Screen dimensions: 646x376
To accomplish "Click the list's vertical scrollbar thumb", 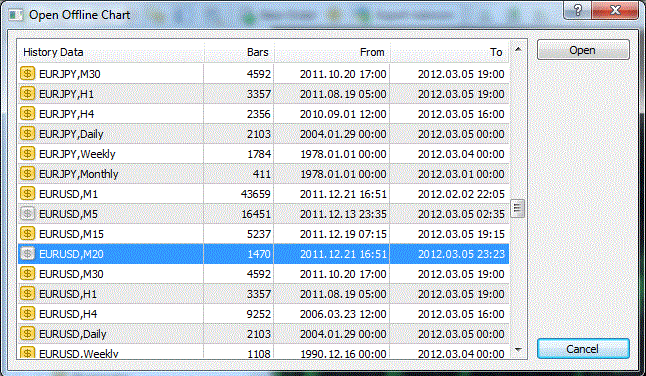I will [x=517, y=208].
